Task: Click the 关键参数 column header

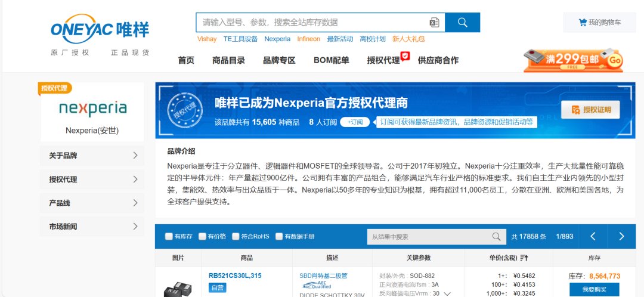Action: pos(419,258)
